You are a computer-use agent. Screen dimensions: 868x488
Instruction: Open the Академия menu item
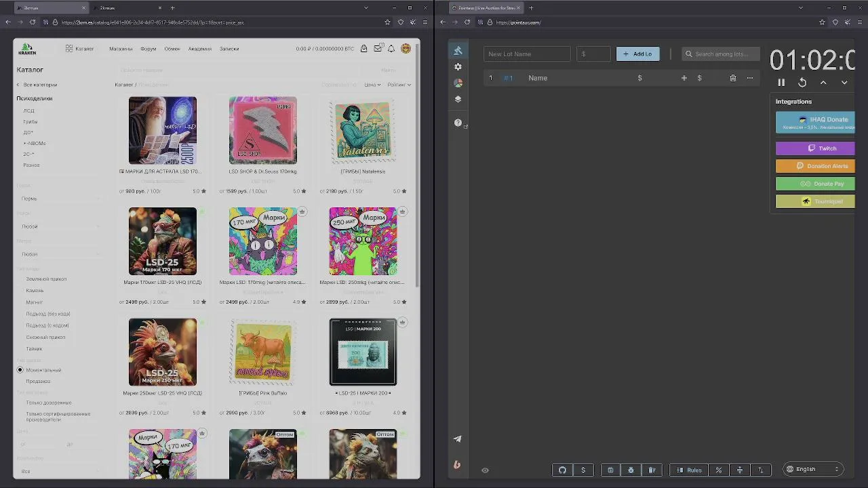[200, 49]
